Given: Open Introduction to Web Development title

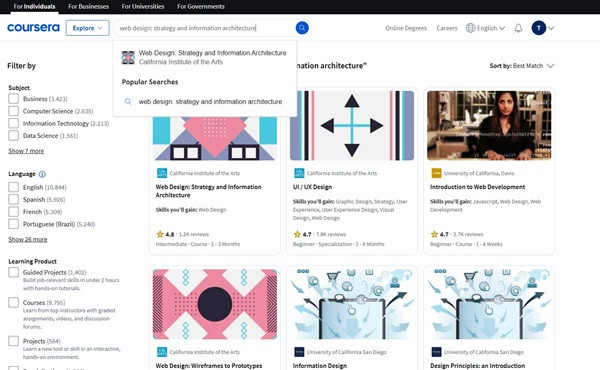Looking at the screenshot, I should point(478,187).
